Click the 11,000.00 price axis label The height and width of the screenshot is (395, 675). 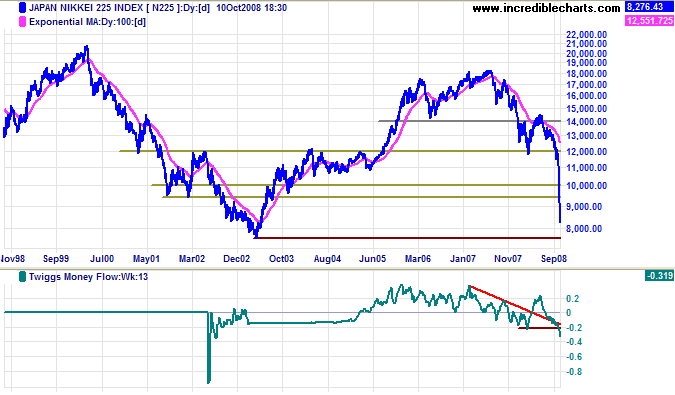point(587,168)
